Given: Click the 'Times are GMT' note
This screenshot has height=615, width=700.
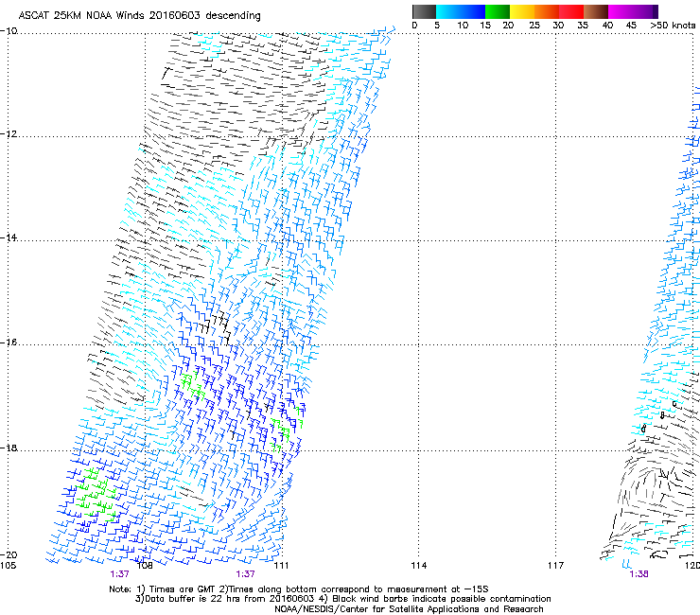Looking at the screenshot, I should [x=181, y=589].
